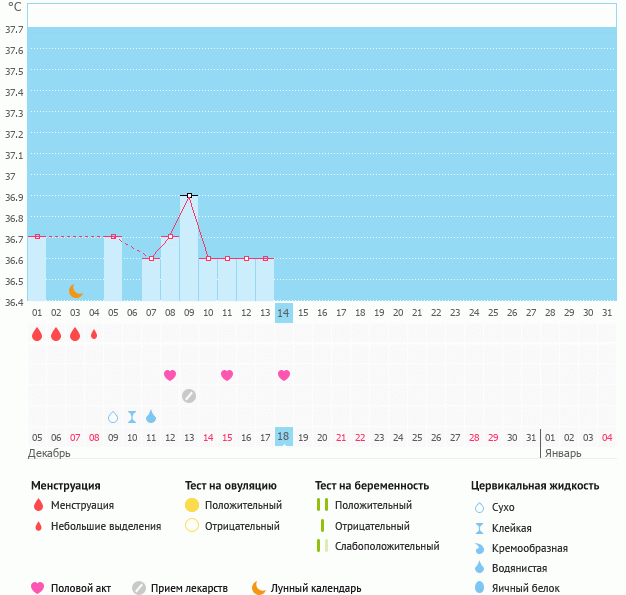The width and height of the screenshot is (626, 595).
Task: Click the dry cervical fluid icon on day 05
Action: click(x=113, y=417)
